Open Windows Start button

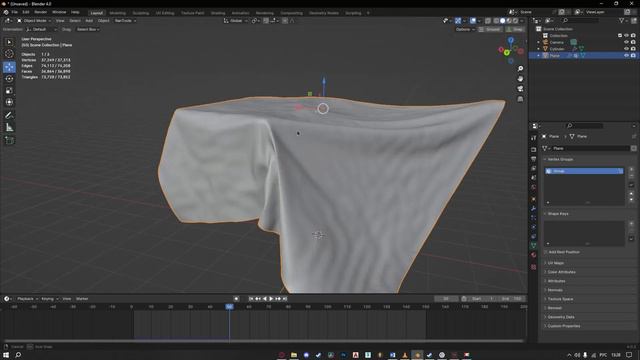pos(6,355)
